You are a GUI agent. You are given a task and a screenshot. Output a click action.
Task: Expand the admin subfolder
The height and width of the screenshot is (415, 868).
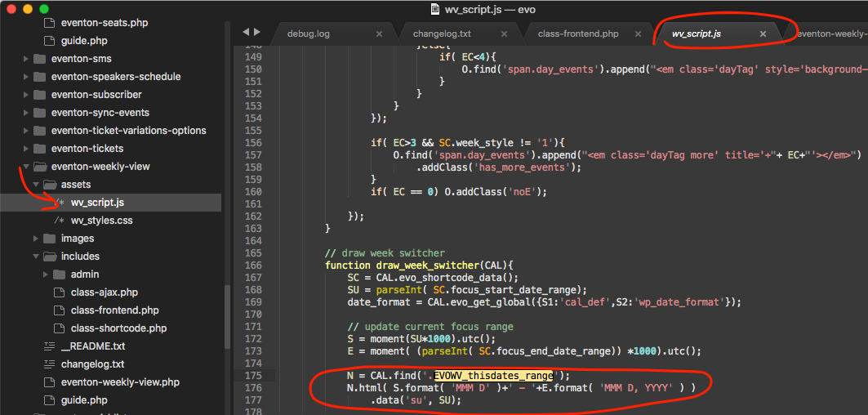[47, 274]
